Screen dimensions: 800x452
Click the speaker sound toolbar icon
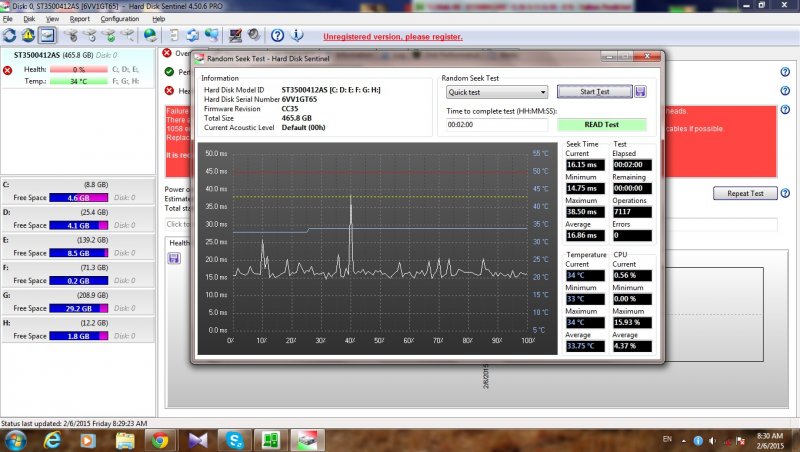coord(254,35)
